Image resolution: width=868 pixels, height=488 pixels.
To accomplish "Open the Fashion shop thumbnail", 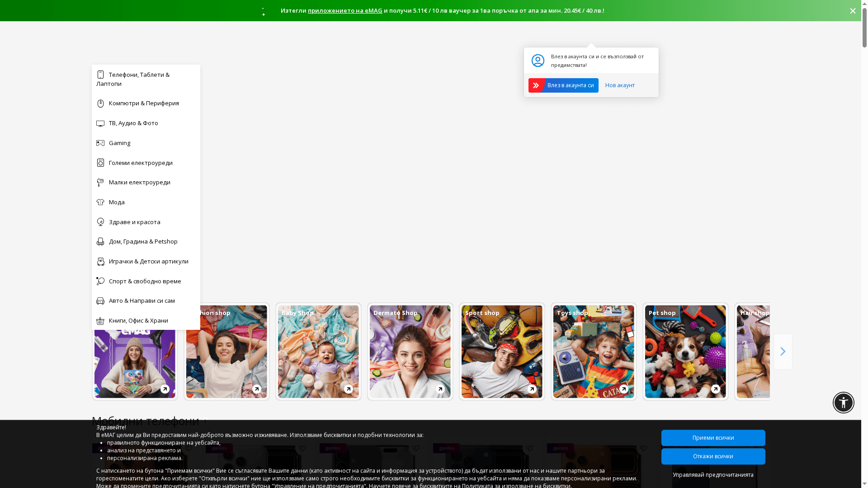I will pos(226,352).
